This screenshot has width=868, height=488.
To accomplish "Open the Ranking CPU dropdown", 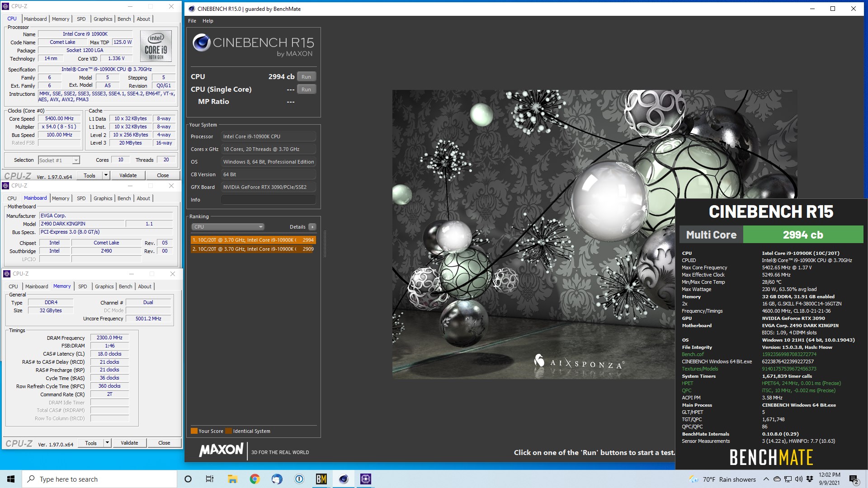I will click(227, 227).
